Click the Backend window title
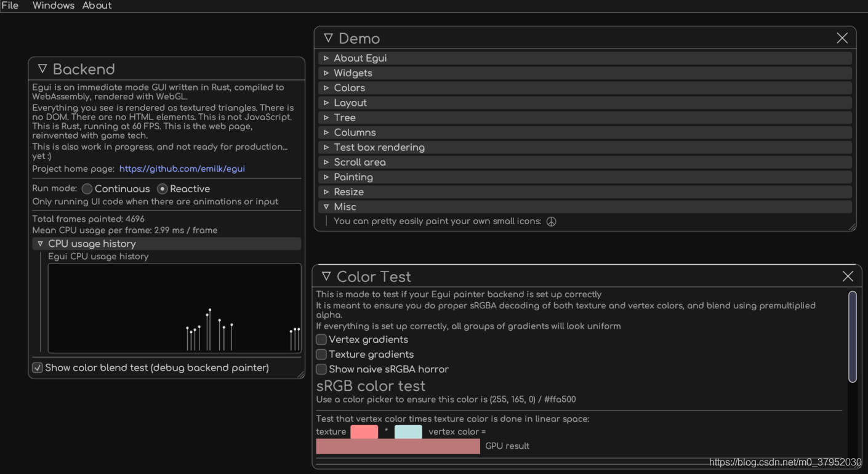Image resolution: width=868 pixels, height=474 pixels. point(84,69)
